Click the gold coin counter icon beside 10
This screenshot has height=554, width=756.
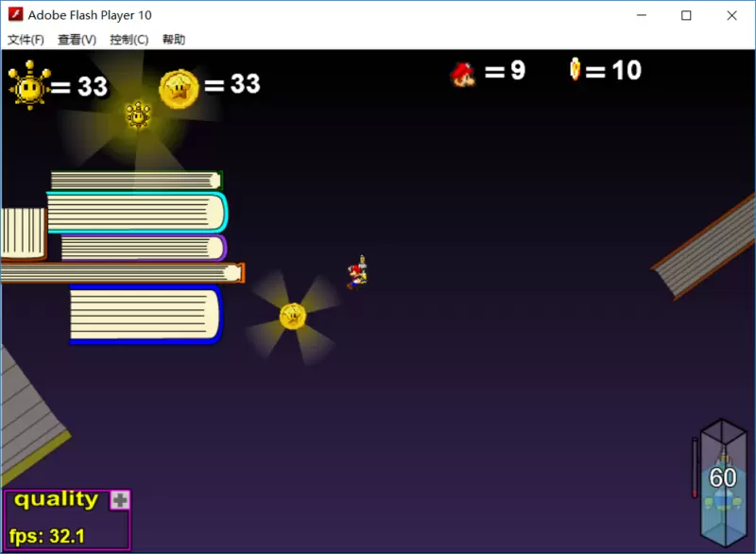[575, 69]
